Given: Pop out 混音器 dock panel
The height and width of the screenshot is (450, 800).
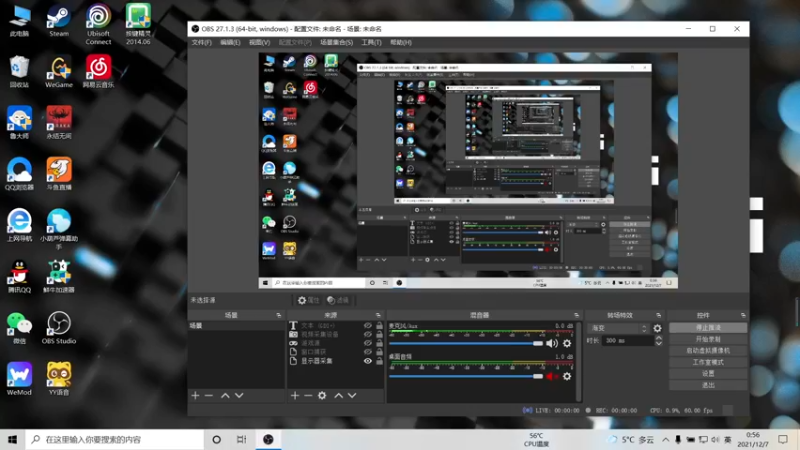Looking at the screenshot, I should 577,315.
